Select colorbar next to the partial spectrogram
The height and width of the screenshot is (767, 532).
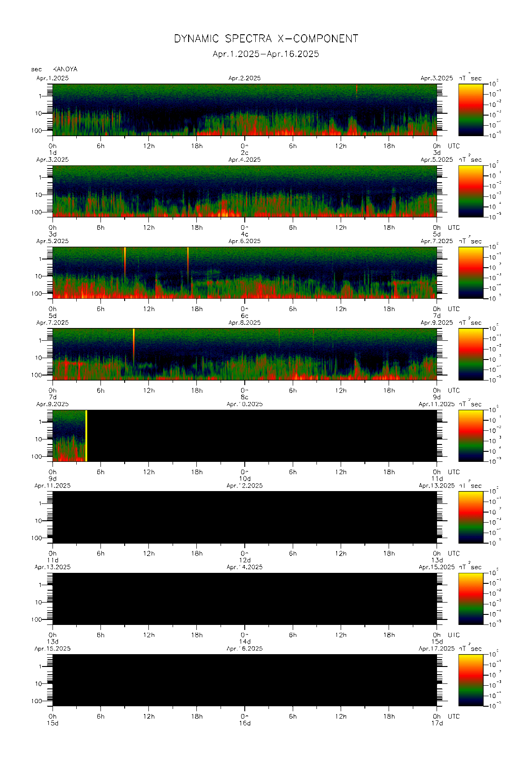pos(470,436)
